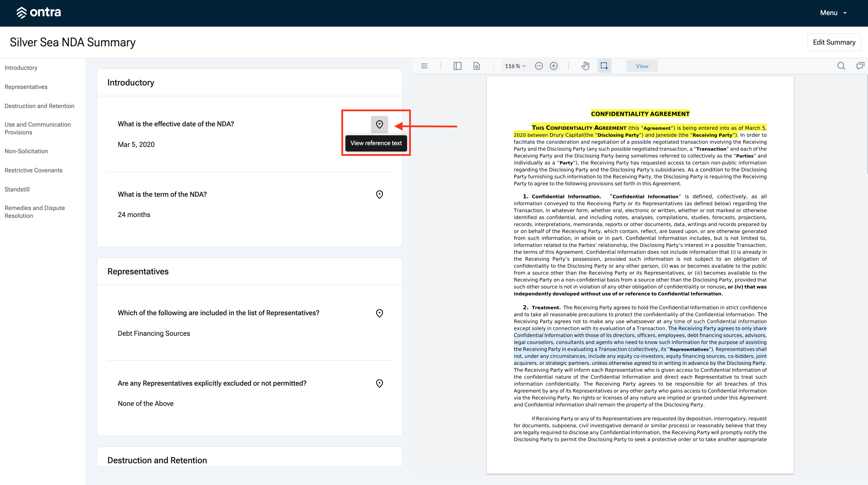Click Silver Sea NDA Summary title
This screenshot has width=868, height=485.
(72, 42)
